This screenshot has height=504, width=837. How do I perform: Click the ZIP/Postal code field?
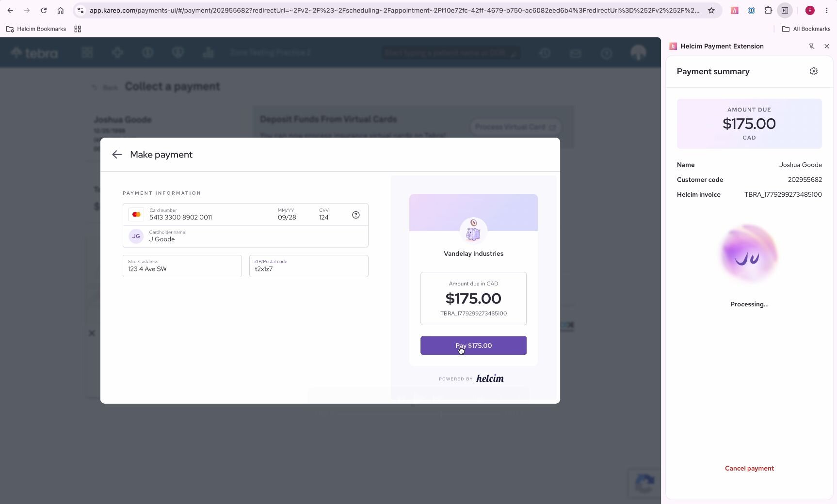tap(309, 266)
